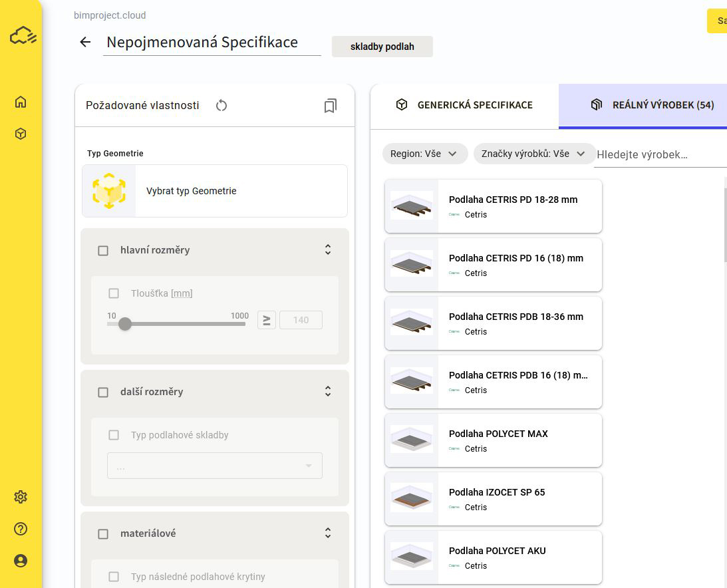Select product Podlaha CETRIS PD 18-28 mm
This screenshot has height=588, width=727.
pos(494,206)
